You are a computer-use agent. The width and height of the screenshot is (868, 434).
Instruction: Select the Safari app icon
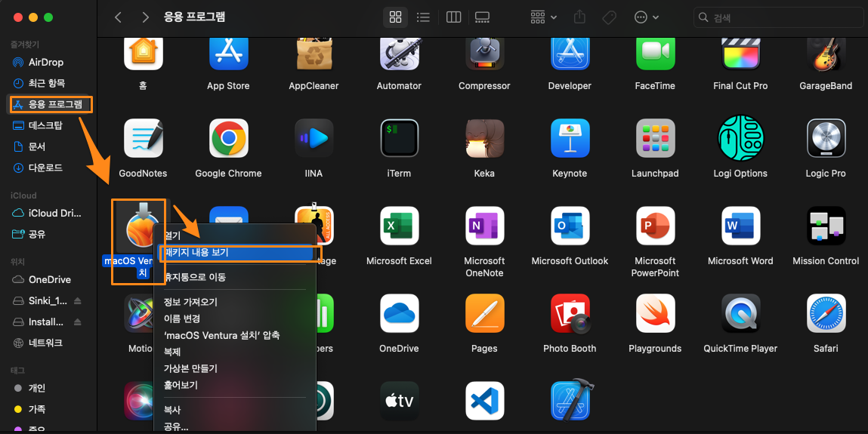[x=826, y=313]
